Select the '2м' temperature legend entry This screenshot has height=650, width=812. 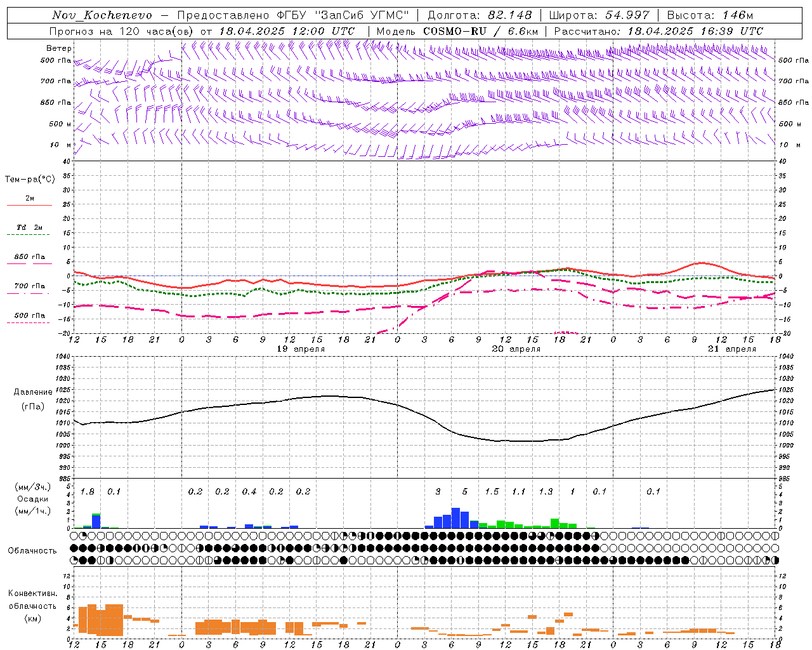point(30,199)
